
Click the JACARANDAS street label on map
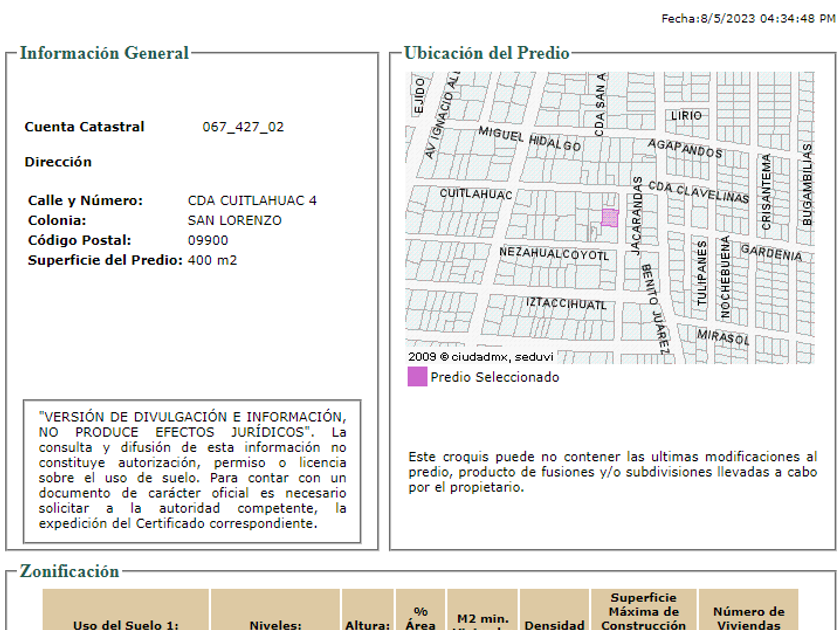click(636, 216)
